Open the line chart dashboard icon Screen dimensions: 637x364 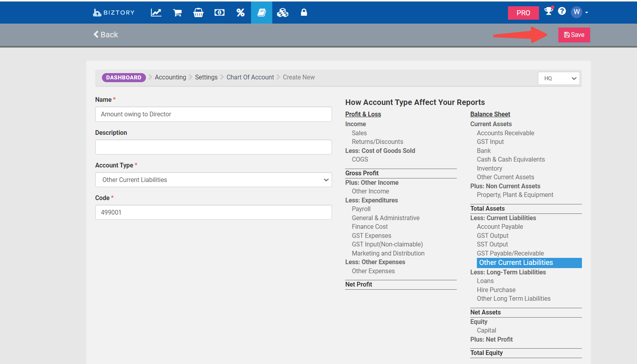(x=156, y=13)
